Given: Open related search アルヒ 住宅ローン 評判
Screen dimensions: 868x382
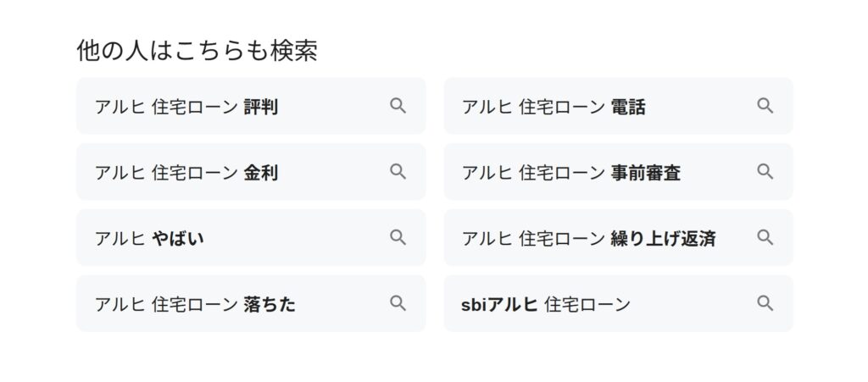Looking at the screenshot, I should click(251, 106).
